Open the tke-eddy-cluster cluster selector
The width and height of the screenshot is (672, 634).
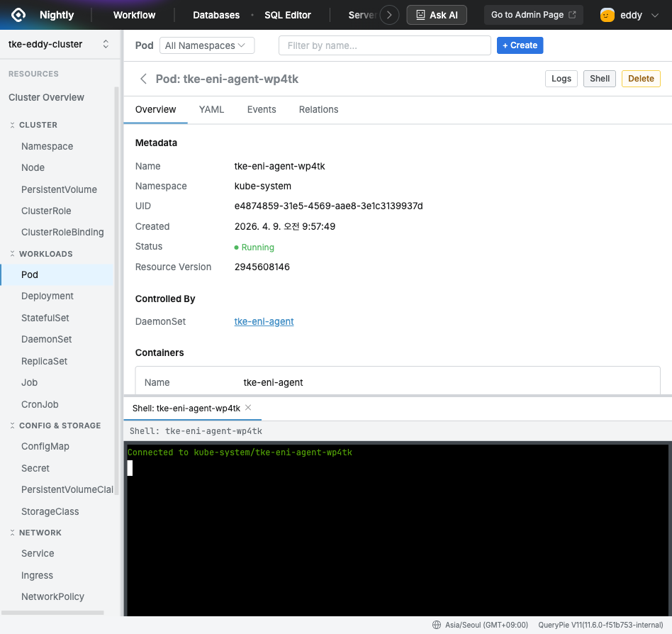(x=60, y=44)
